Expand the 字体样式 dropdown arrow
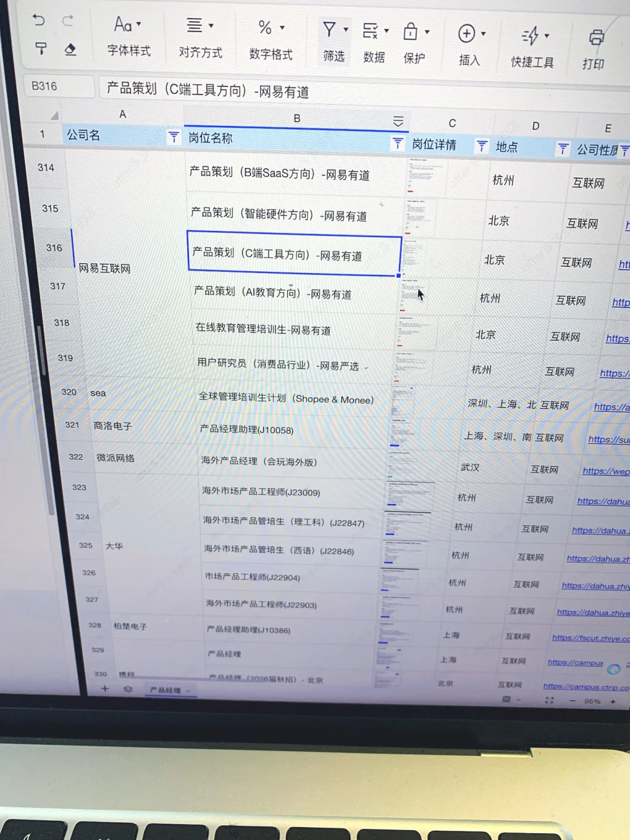630x840 pixels. 139,24
